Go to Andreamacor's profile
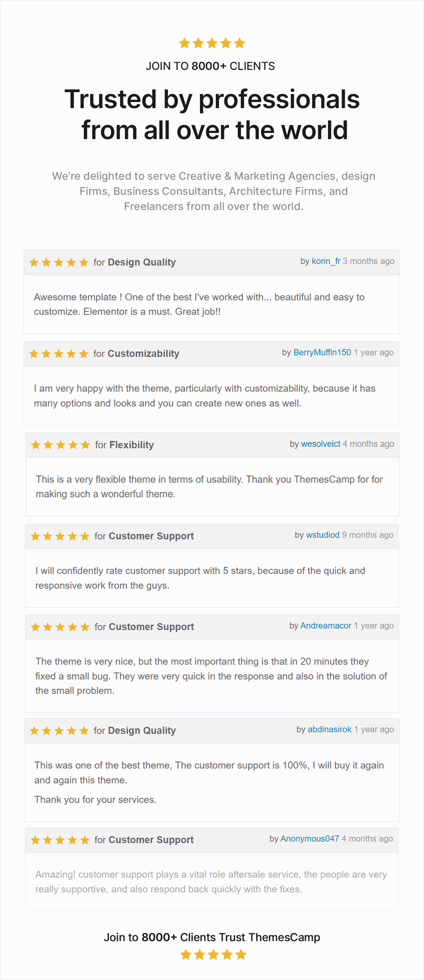Image resolution: width=424 pixels, height=980 pixels. [326, 626]
